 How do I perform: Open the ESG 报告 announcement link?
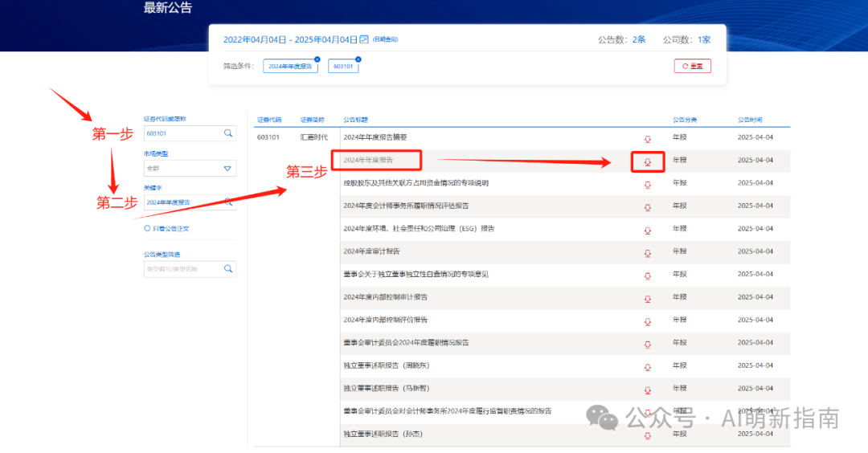pyautogui.click(x=419, y=228)
